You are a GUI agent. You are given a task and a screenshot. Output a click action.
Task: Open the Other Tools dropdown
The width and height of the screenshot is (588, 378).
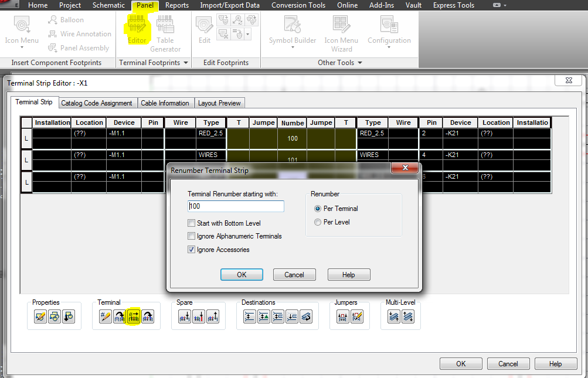[360, 63]
